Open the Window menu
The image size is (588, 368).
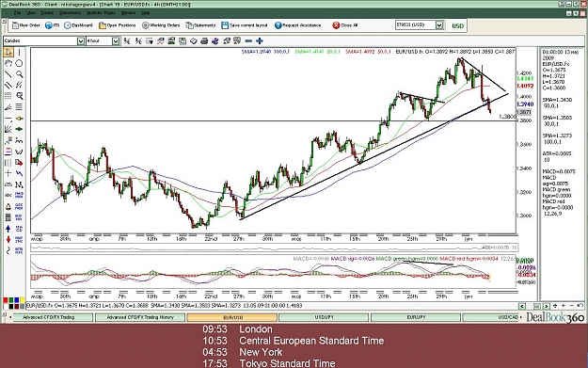pos(128,13)
